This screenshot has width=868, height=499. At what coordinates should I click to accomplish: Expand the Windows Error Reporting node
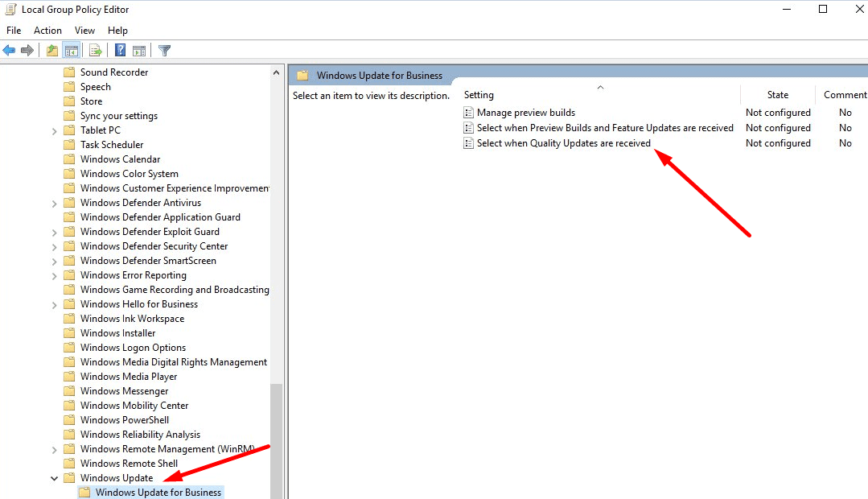(54, 276)
